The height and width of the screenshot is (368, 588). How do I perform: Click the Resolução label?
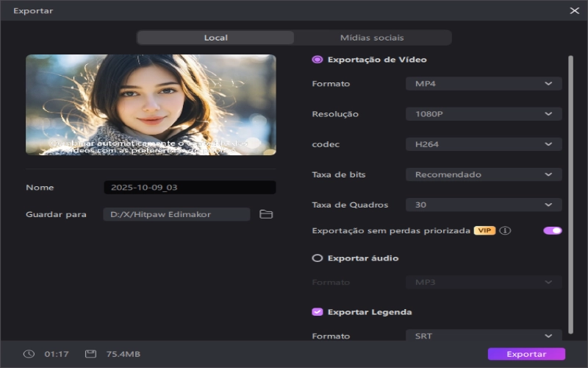pyautogui.click(x=335, y=114)
